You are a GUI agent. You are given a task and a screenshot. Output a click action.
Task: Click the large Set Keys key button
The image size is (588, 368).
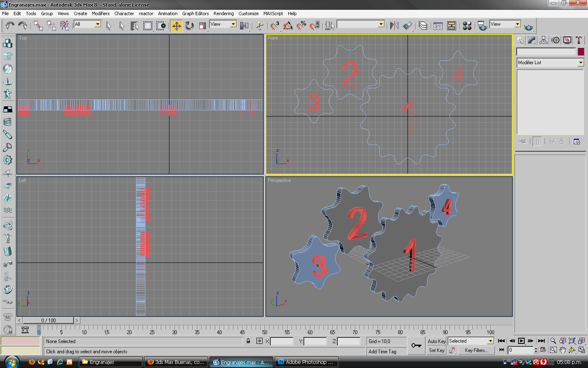[416, 346]
